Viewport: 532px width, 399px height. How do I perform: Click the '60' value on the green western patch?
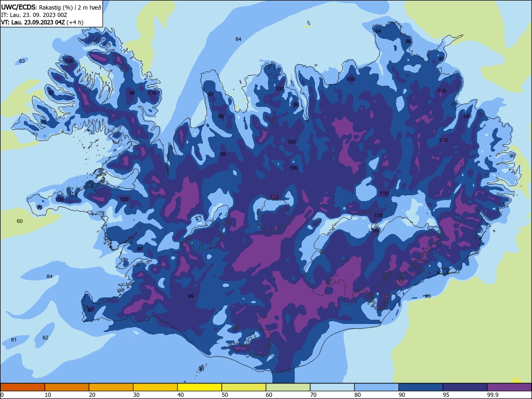[x=20, y=221]
